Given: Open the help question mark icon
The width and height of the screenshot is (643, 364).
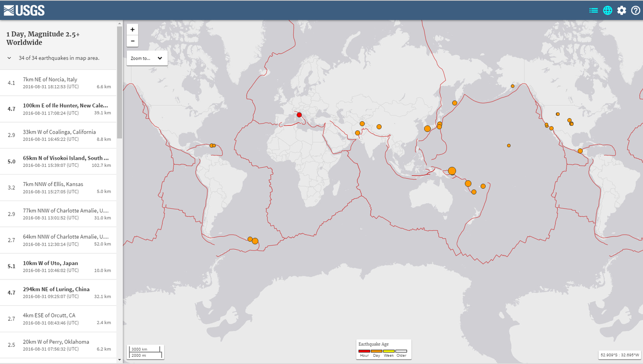Looking at the screenshot, I should click(636, 10).
